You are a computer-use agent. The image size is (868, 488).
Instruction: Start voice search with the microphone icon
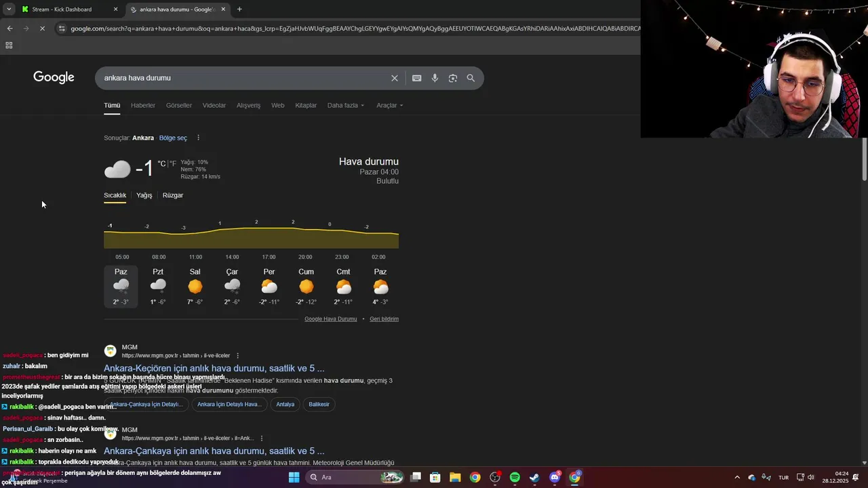(435, 78)
